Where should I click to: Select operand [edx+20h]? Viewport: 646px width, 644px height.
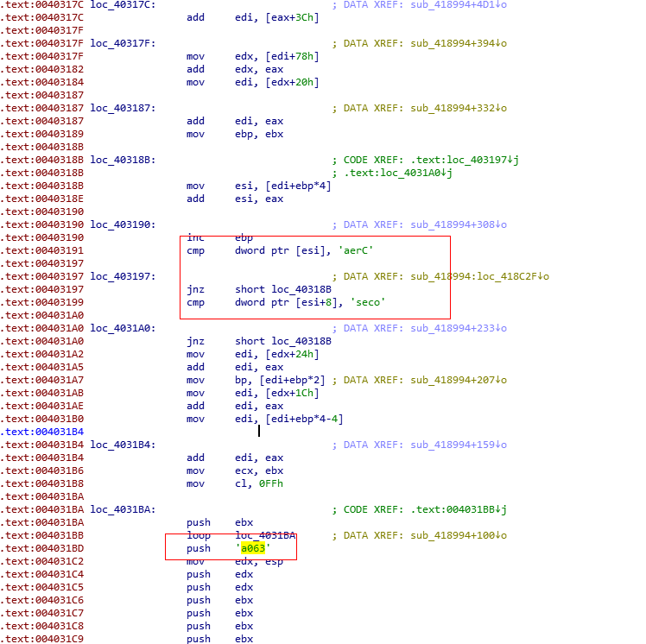coord(292,82)
